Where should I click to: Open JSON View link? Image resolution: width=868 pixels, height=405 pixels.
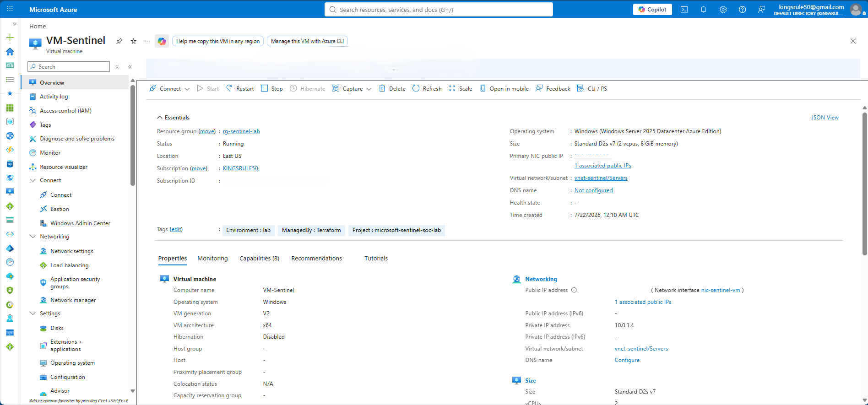click(825, 118)
